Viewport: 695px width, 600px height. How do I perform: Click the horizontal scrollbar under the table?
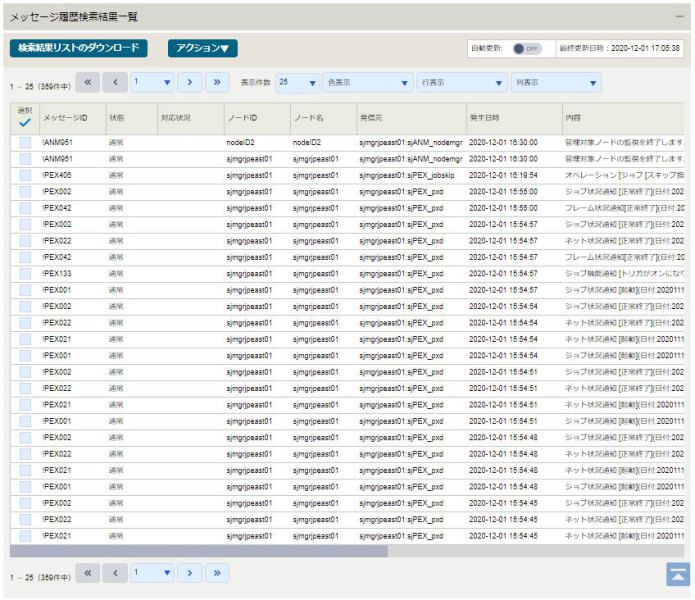click(199, 551)
